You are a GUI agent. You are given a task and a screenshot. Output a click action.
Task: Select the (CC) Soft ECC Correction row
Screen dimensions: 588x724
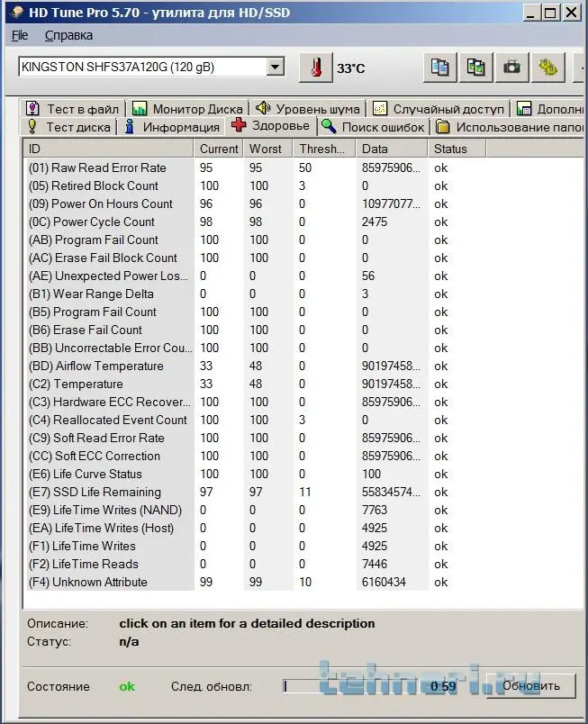[303, 456]
